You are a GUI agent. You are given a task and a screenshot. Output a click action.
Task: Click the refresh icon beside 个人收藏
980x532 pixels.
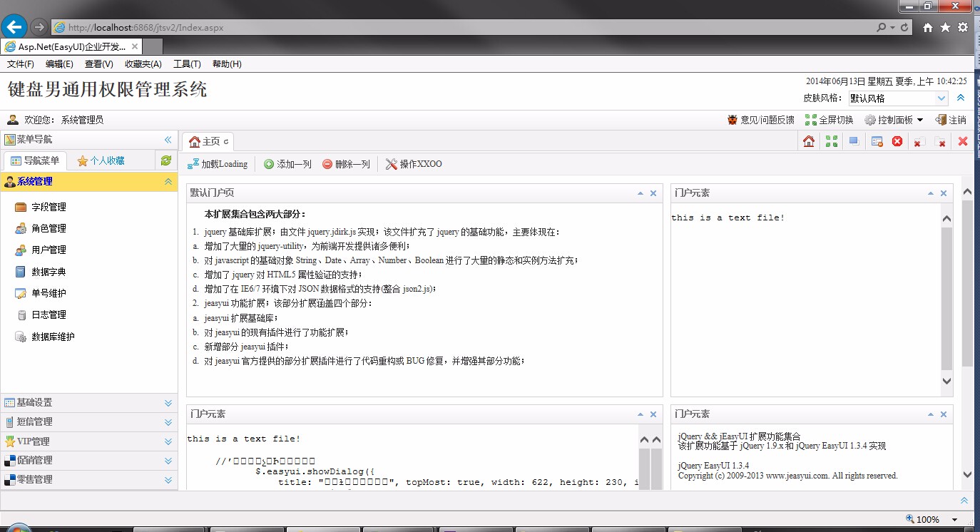coord(166,160)
